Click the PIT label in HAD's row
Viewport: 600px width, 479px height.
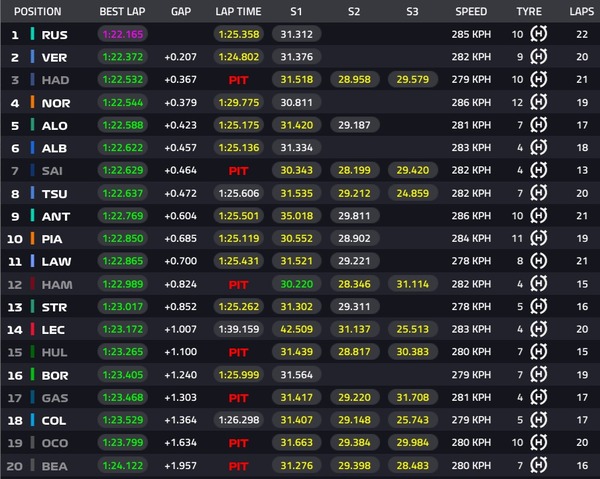(x=238, y=80)
